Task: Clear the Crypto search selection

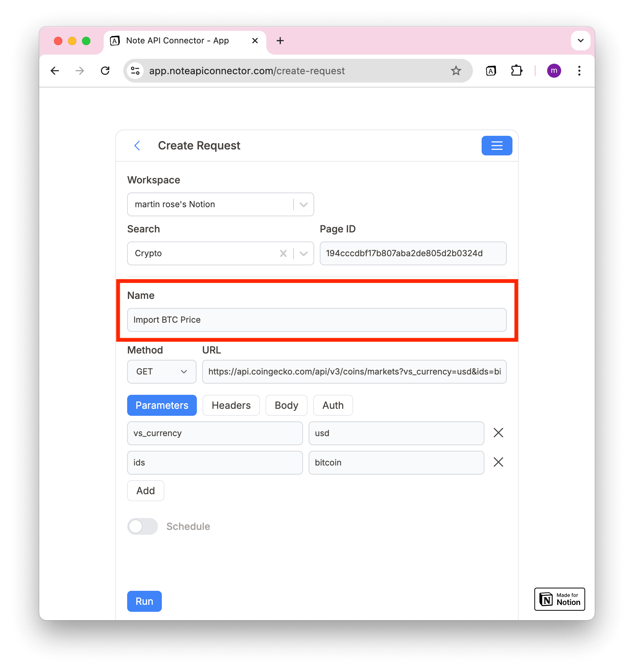Action: click(283, 253)
